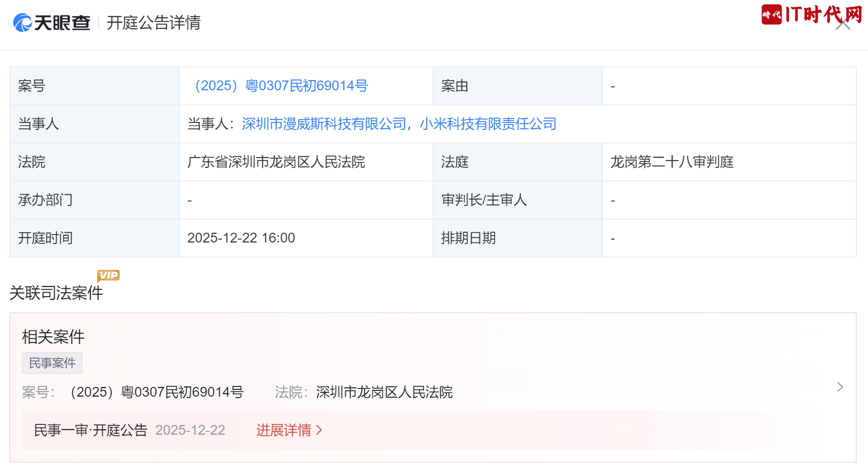The height and width of the screenshot is (464, 868).
Task: Click court name 广东省深圳市龙岗区人民法院
Action: click(x=276, y=162)
